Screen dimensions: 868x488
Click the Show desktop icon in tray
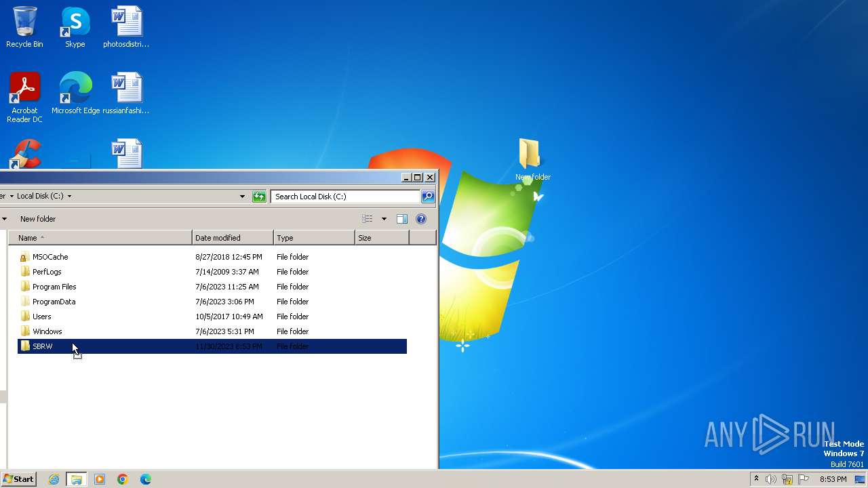click(860, 479)
